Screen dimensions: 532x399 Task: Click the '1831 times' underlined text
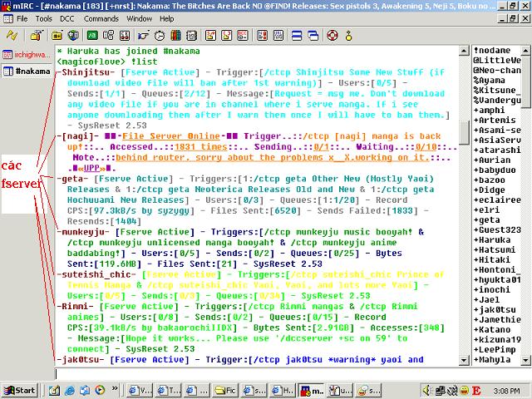pos(200,147)
